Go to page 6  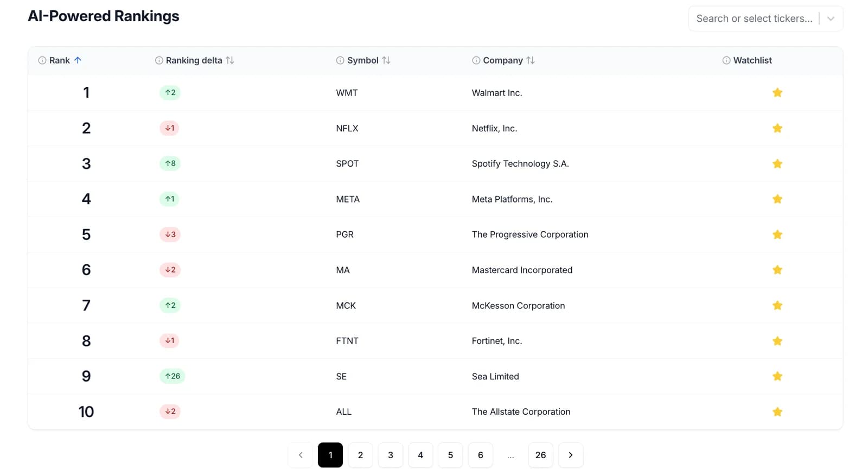tap(481, 455)
